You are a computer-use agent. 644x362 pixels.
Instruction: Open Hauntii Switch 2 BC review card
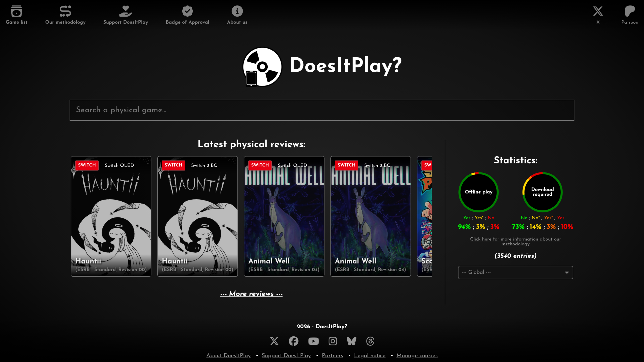(x=197, y=216)
